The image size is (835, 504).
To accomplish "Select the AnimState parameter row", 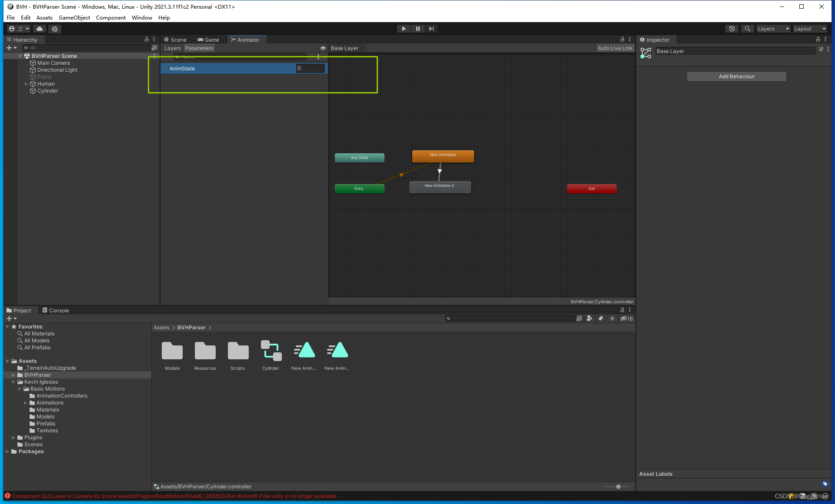I will point(244,69).
